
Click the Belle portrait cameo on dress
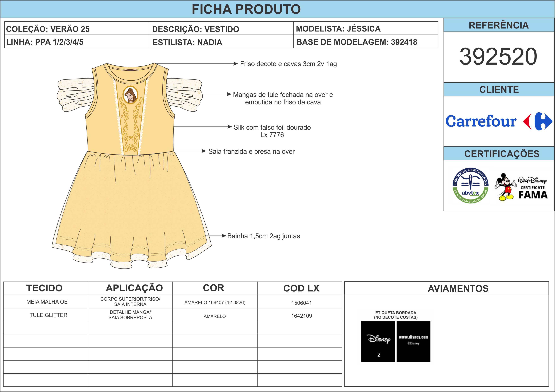(x=130, y=95)
